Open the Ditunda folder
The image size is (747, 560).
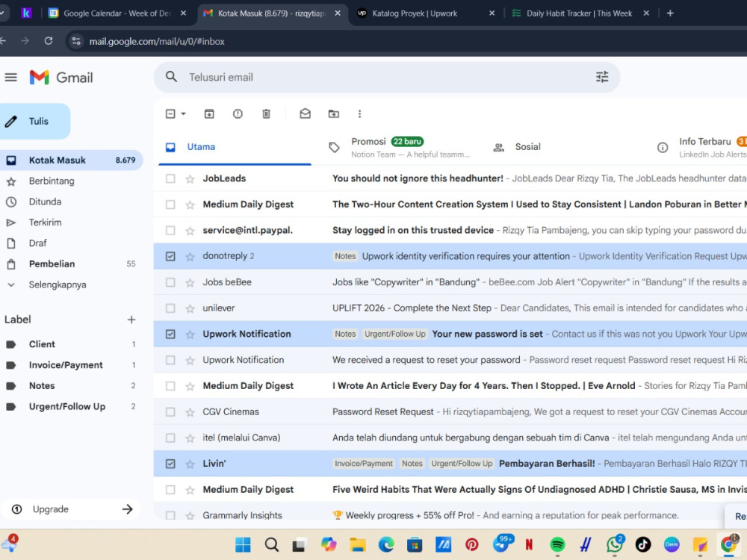tap(46, 202)
